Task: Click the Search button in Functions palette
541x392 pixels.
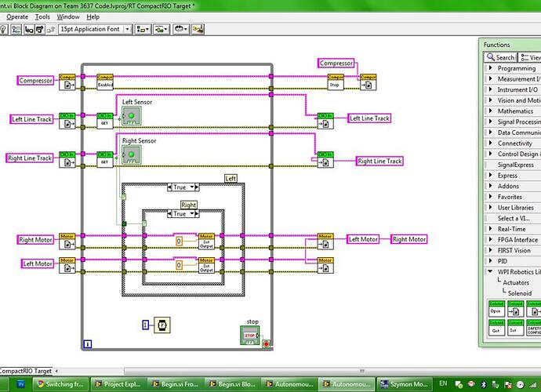Action: 501,57
